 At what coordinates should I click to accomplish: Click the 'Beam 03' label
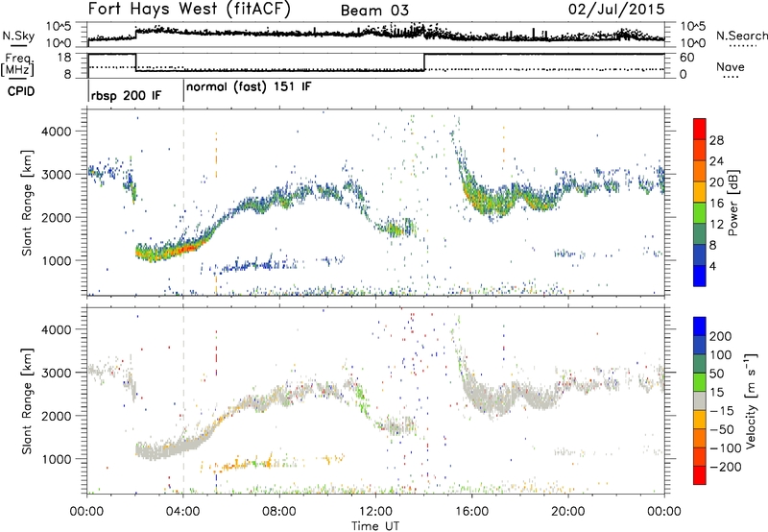[374, 11]
